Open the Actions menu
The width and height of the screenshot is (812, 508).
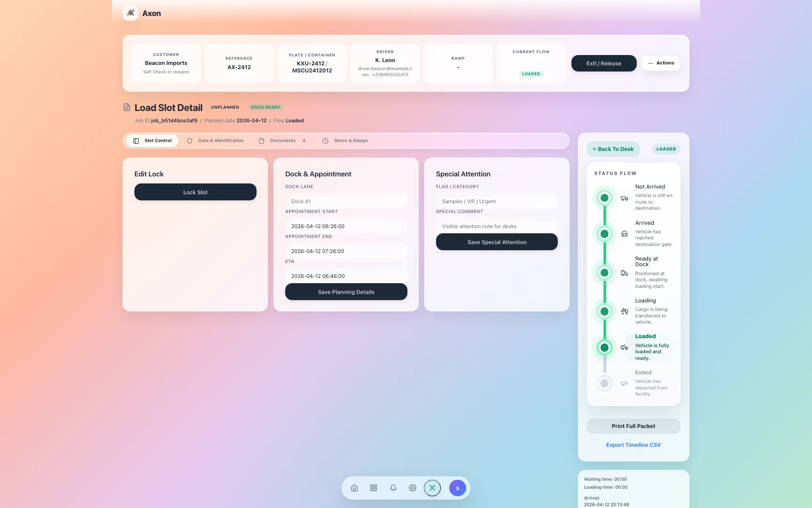661,63
